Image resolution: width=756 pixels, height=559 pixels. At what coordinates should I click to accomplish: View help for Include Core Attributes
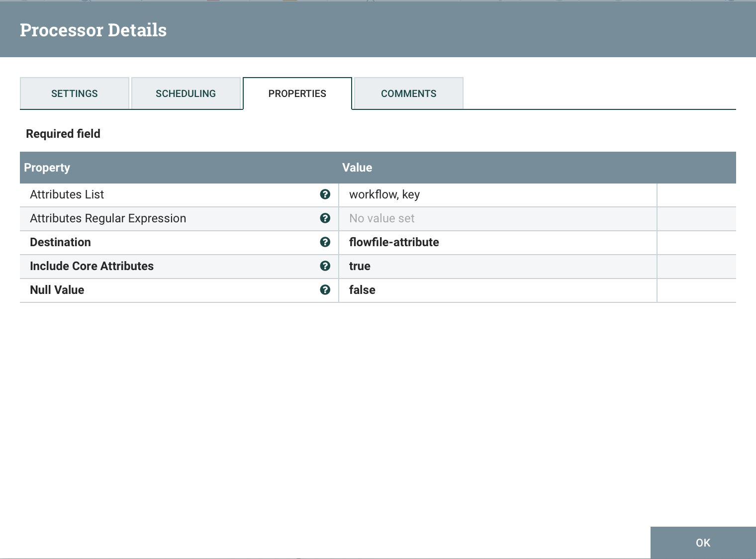[x=326, y=266]
